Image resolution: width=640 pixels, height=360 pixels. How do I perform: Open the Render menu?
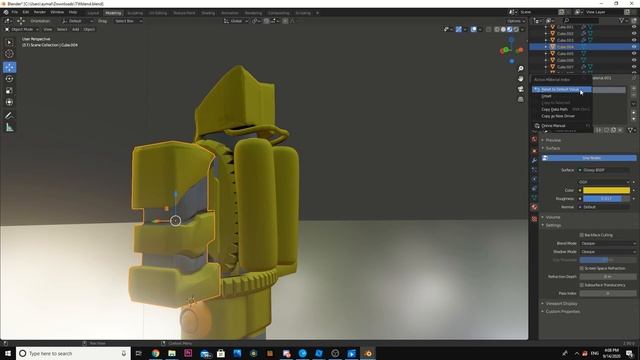point(40,12)
